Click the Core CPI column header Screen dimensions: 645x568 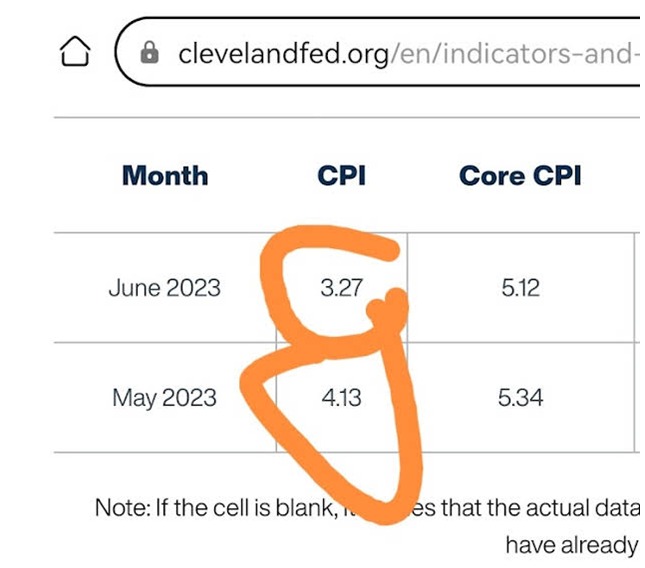coord(520,176)
